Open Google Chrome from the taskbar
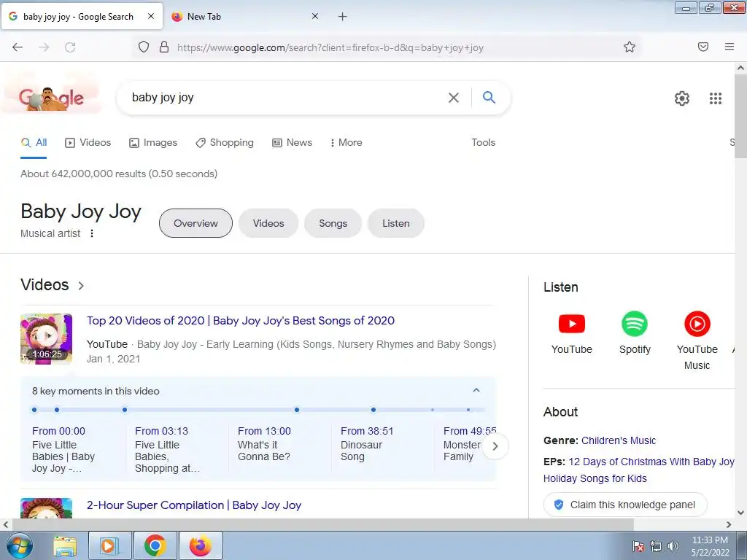The image size is (747, 560). click(155, 545)
